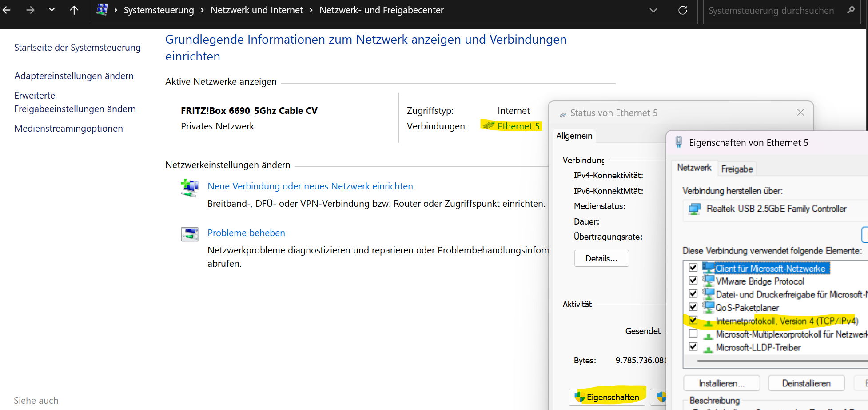Go up one level with the up arrow
868x410 pixels.
pyautogui.click(x=74, y=10)
